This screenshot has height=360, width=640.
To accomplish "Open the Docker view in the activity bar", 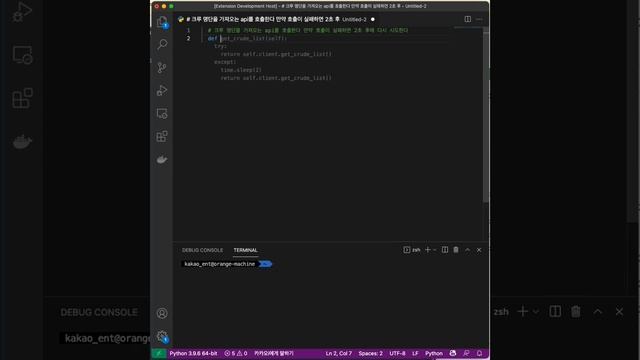I will 162,159.
